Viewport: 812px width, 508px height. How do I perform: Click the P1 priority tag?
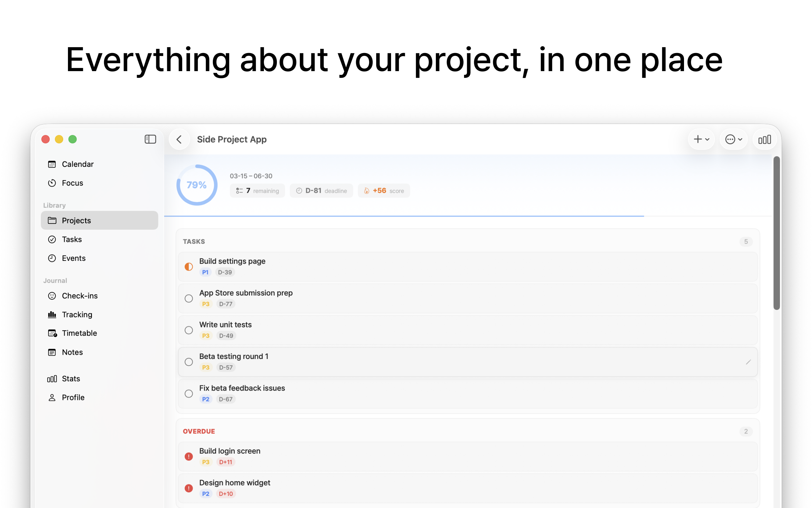point(205,272)
